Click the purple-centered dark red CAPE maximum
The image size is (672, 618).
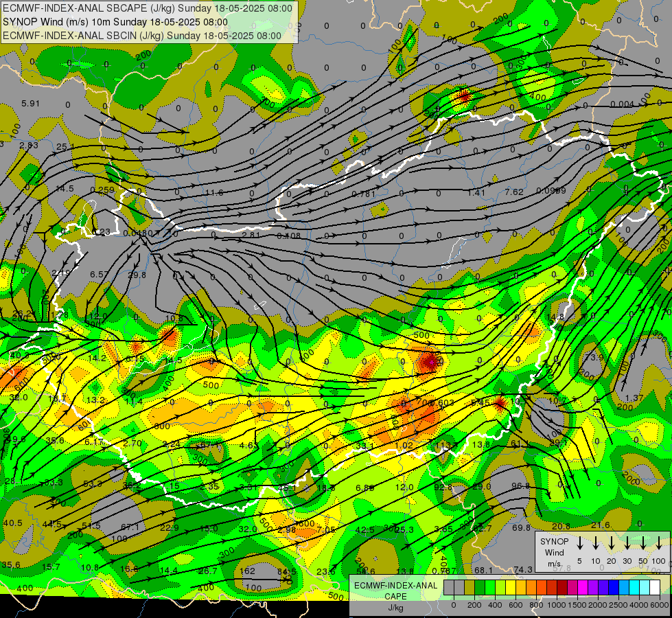pyautogui.click(x=430, y=363)
